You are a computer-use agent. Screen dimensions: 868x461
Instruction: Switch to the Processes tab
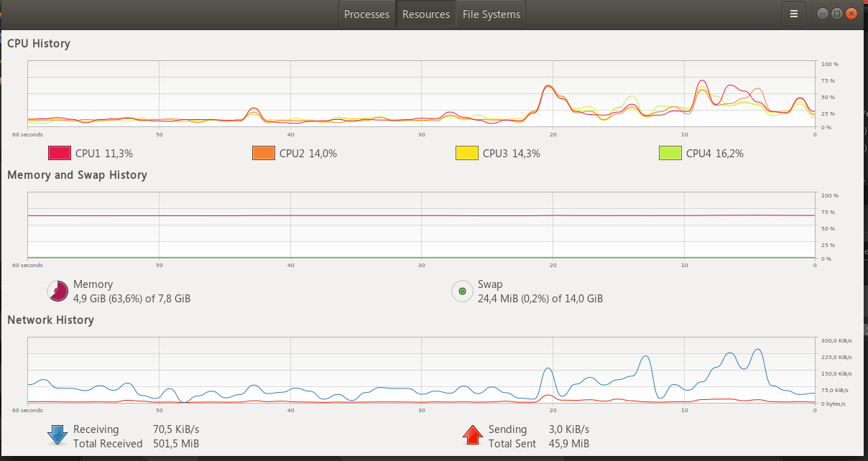click(366, 14)
